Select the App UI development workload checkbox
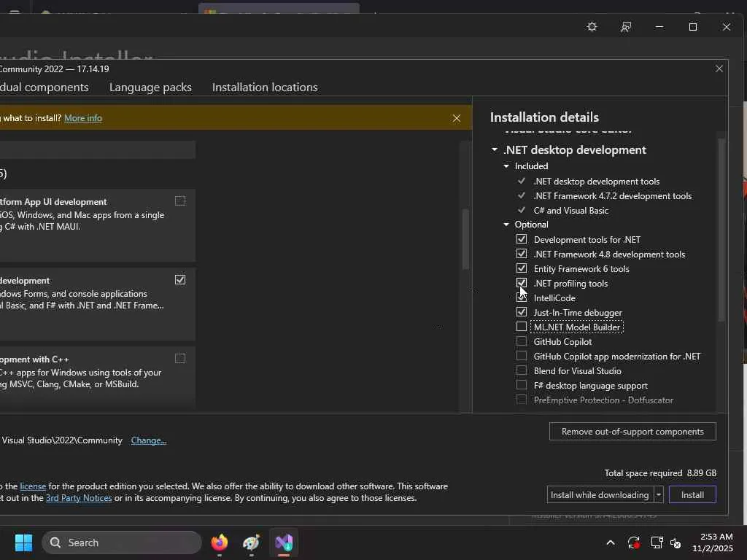The height and width of the screenshot is (560, 747). tap(180, 201)
